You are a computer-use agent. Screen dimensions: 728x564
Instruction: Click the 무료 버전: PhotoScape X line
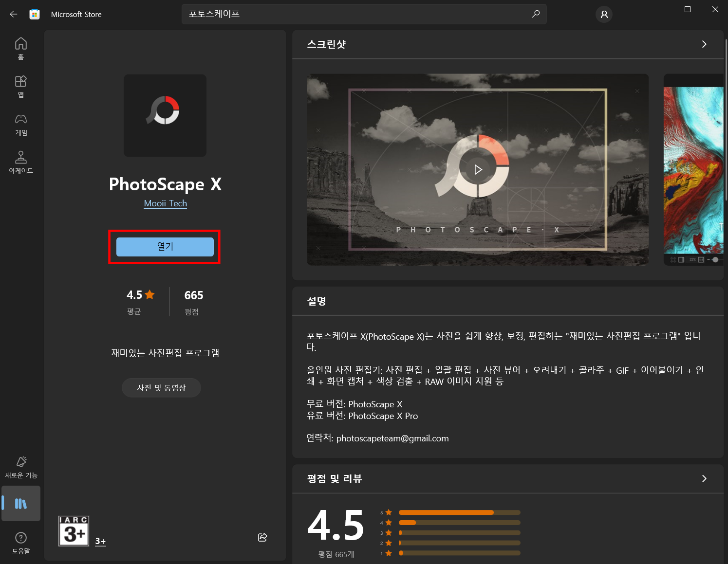tap(355, 404)
